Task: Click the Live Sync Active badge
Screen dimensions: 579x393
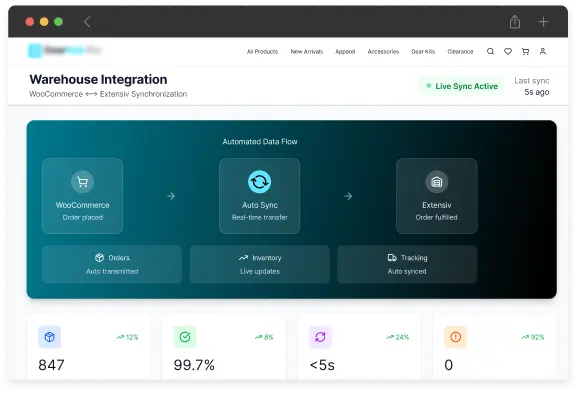Action: tap(462, 86)
